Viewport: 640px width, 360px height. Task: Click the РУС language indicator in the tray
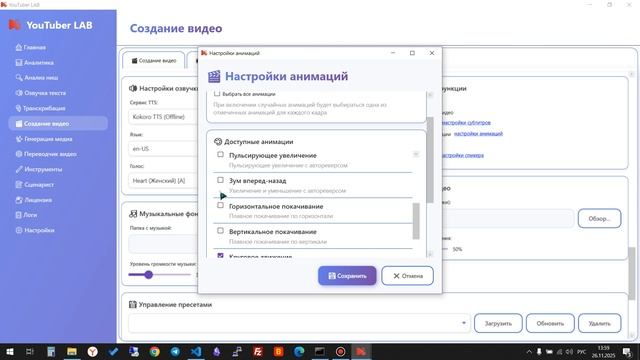(582, 351)
